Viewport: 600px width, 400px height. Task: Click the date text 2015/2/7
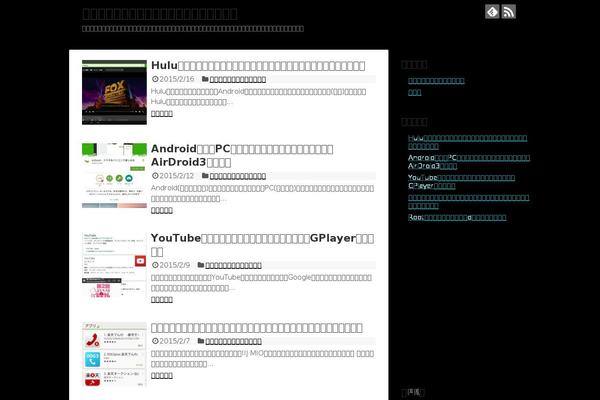(x=174, y=341)
